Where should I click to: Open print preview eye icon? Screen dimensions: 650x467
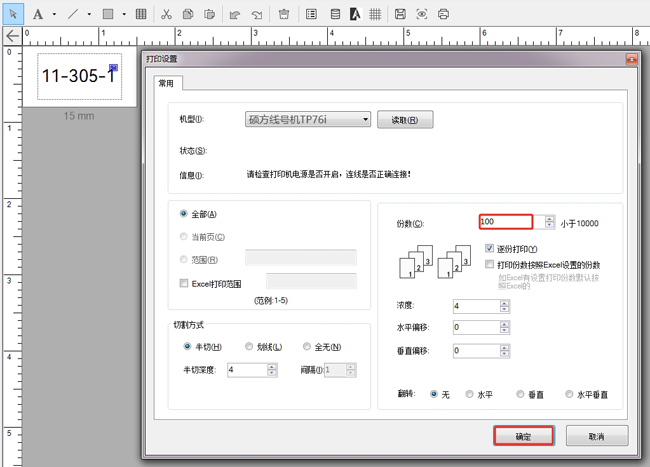coord(422,15)
